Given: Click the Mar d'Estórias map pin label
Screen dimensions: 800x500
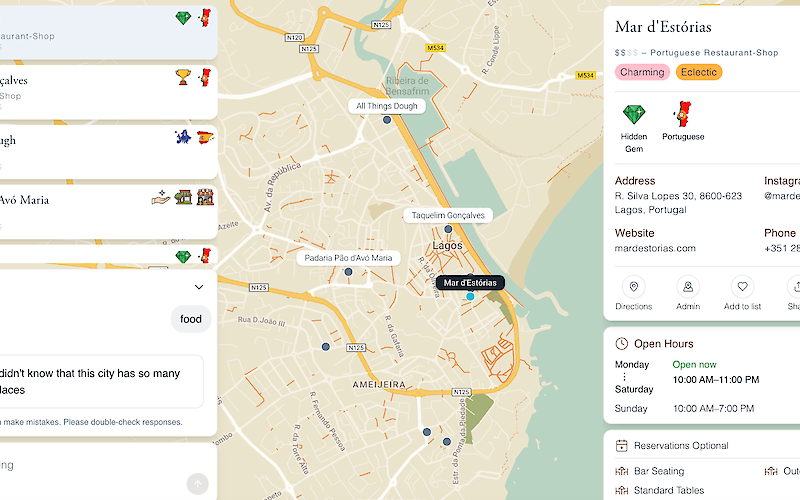Looking at the screenshot, I should pos(470,283).
